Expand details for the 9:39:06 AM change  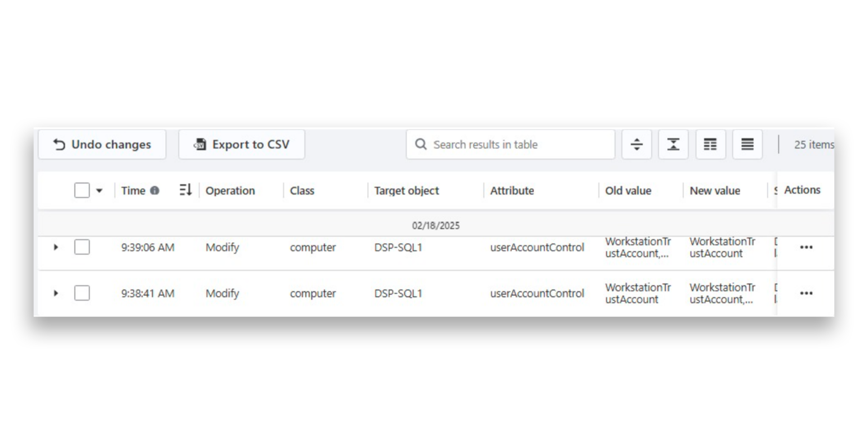[x=56, y=247]
